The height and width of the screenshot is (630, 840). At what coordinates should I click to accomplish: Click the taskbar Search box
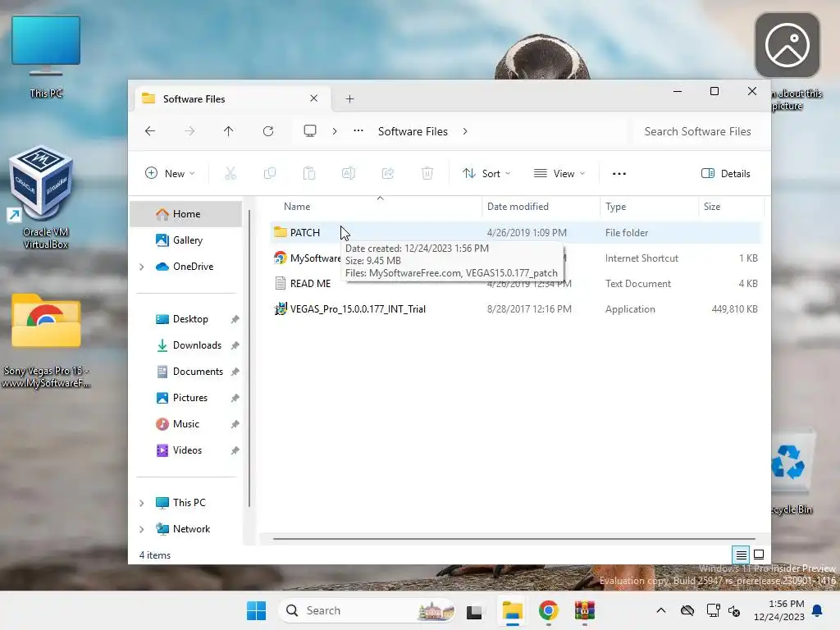click(x=367, y=610)
